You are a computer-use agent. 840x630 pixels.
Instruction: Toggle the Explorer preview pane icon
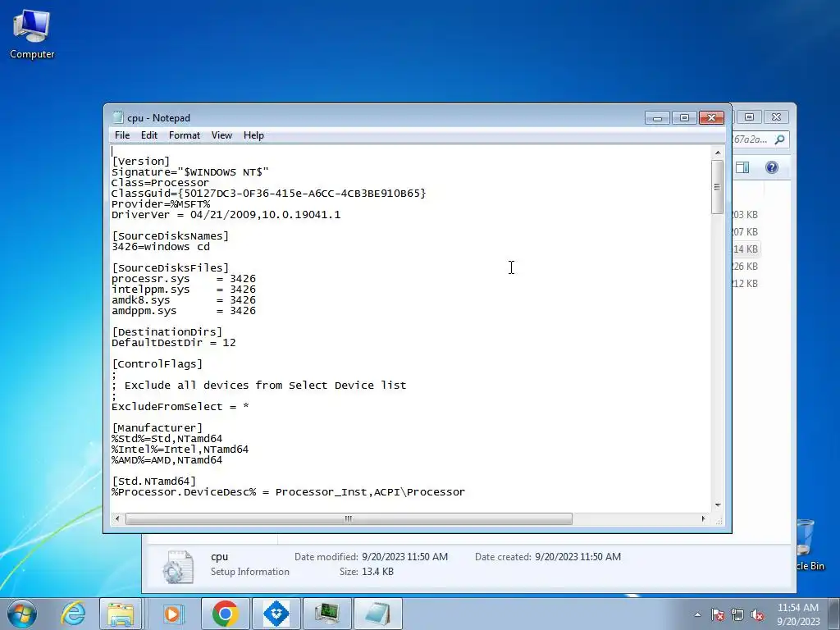tap(742, 167)
